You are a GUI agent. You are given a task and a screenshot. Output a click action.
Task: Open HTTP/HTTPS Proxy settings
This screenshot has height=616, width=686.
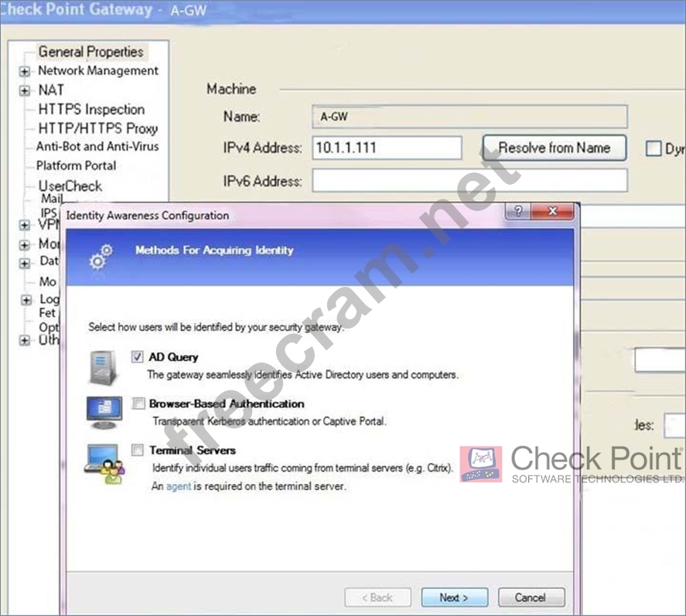click(x=98, y=128)
